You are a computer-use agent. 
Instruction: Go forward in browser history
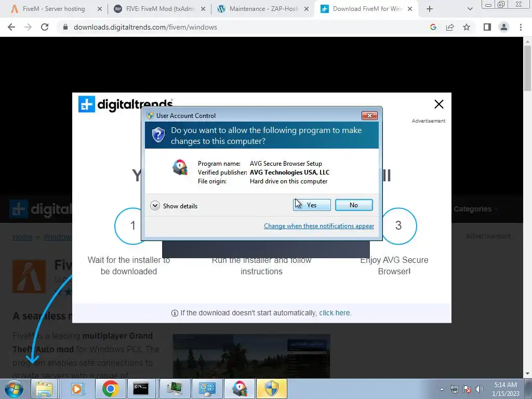[28, 27]
